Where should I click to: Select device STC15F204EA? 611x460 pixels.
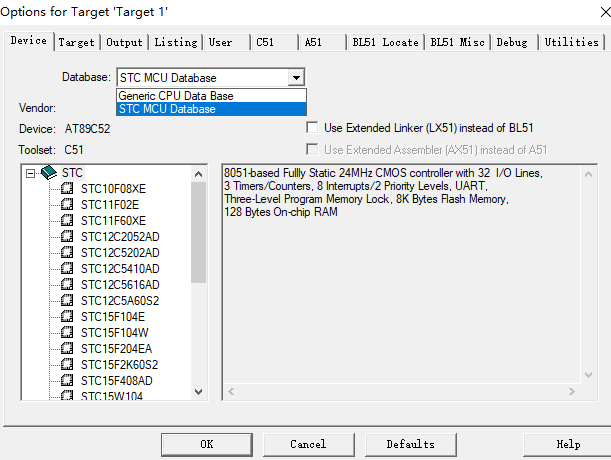tap(117, 349)
